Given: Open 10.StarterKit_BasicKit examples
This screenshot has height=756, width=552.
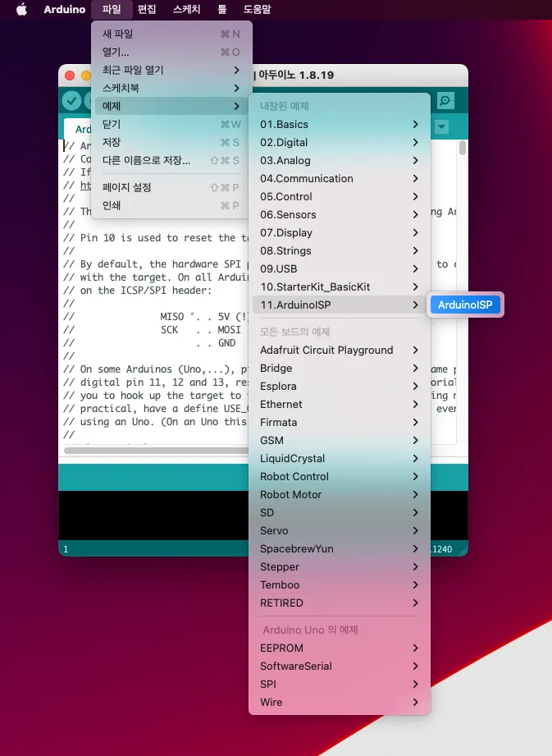Looking at the screenshot, I should (x=339, y=286).
